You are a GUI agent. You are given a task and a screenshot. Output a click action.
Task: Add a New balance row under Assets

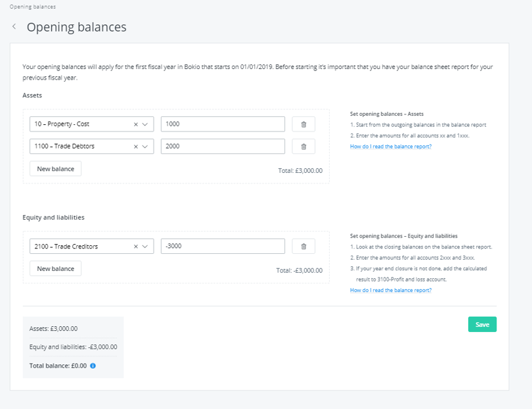pyautogui.click(x=55, y=168)
